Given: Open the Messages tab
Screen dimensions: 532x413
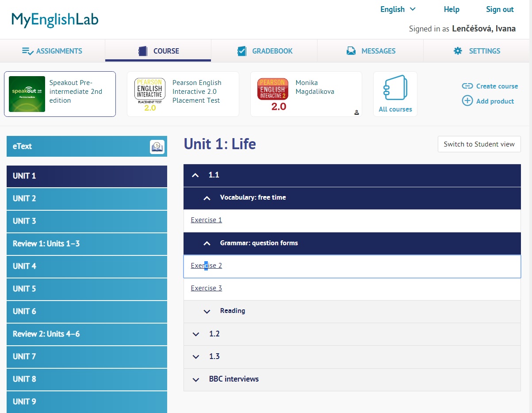Looking at the screenshot, I should tap(371, 51).
